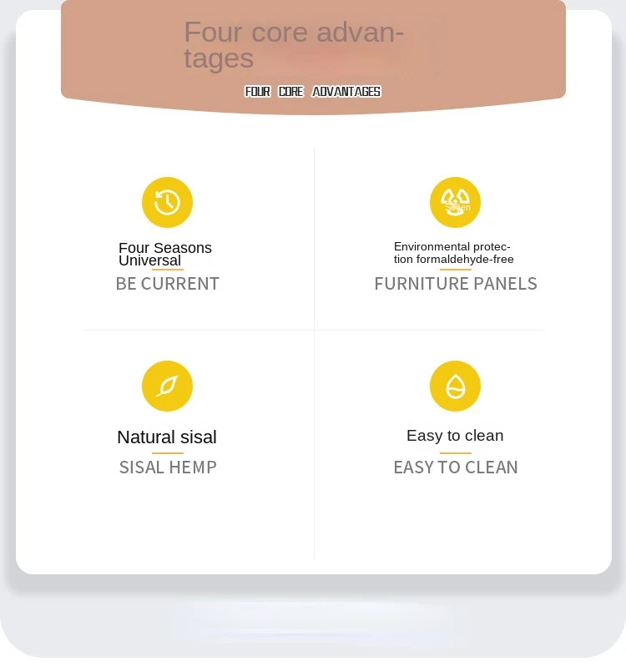
Task: Click the 'EASY TO CLEAN' gray caption
Action: pos(456,467)
